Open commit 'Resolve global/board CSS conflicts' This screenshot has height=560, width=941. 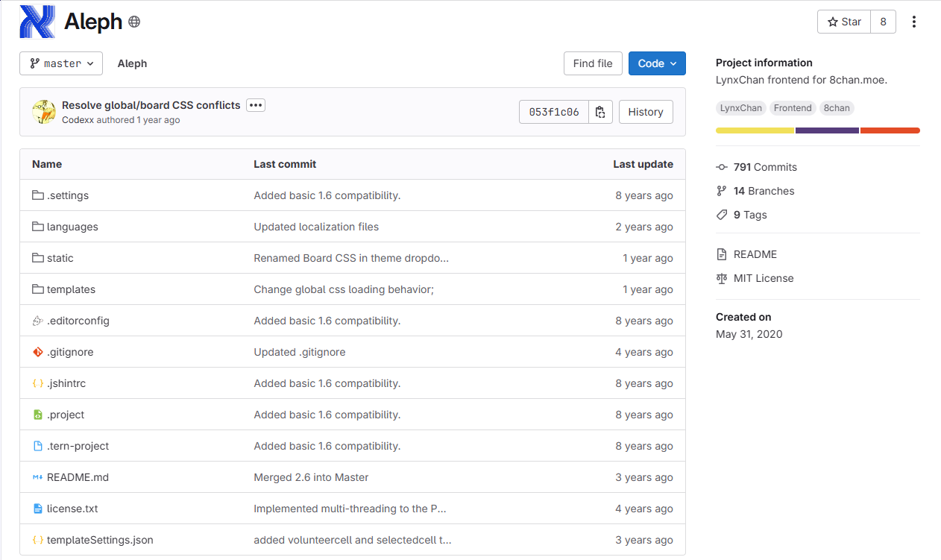[151, 105]
